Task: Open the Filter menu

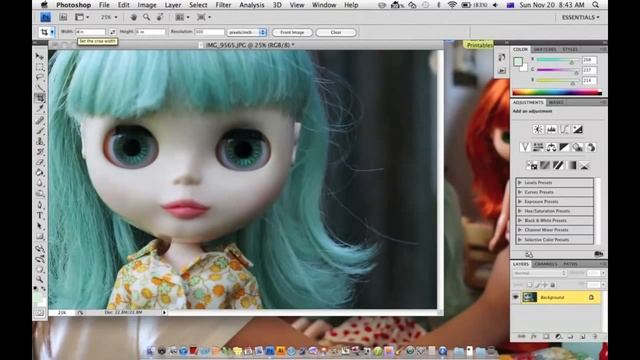Action: tap(223, 5)
